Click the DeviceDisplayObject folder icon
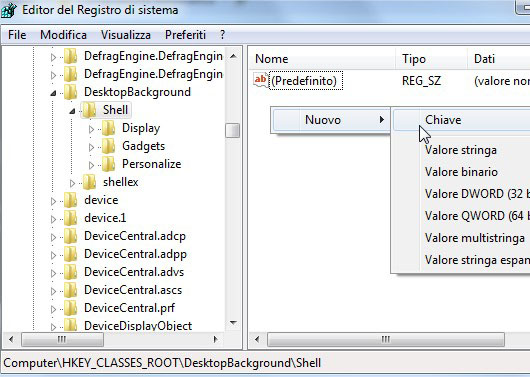Screen dimensions: 530x377 coord(71,325)
